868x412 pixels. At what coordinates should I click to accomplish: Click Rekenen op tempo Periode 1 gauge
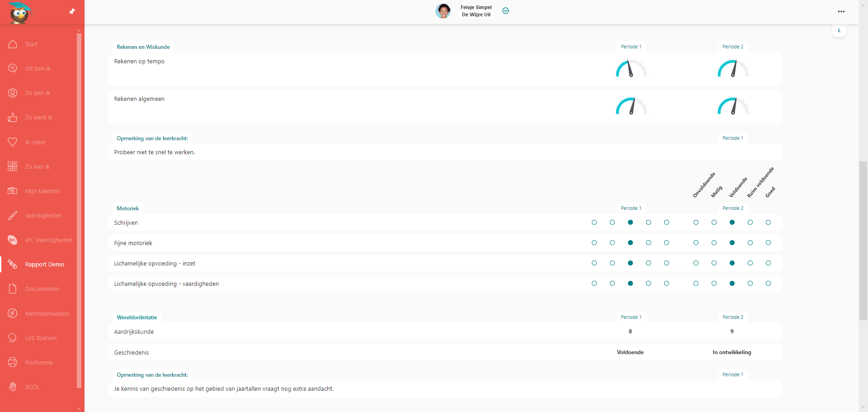point(631,69)
